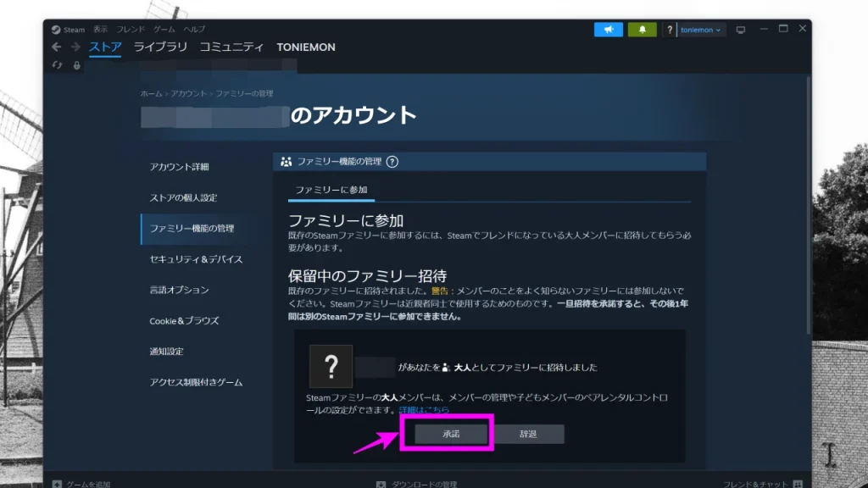The image size is (868, 488).
Task: Open 言語オプション in sidebar
Action: tap(179, 290)
